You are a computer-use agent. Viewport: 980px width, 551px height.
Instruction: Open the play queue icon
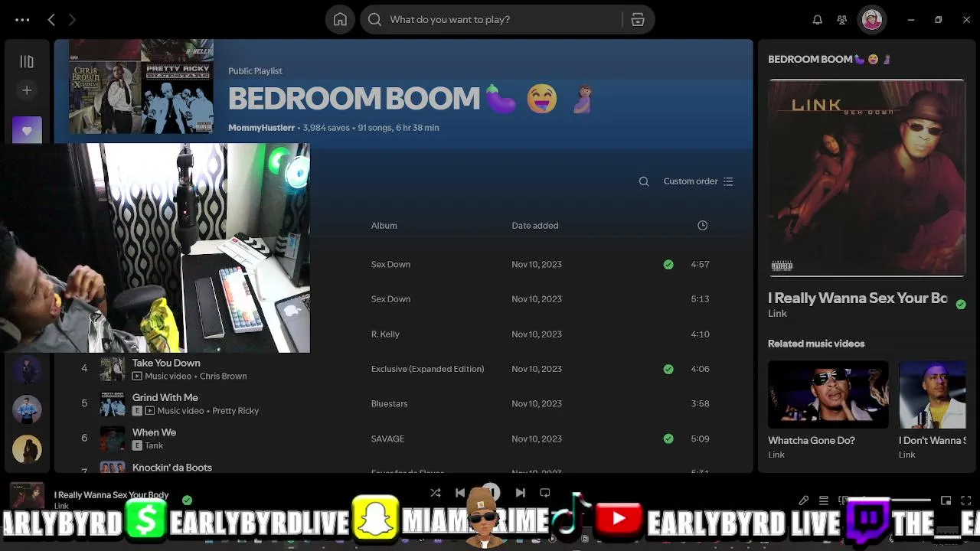(x=824, y=500)
